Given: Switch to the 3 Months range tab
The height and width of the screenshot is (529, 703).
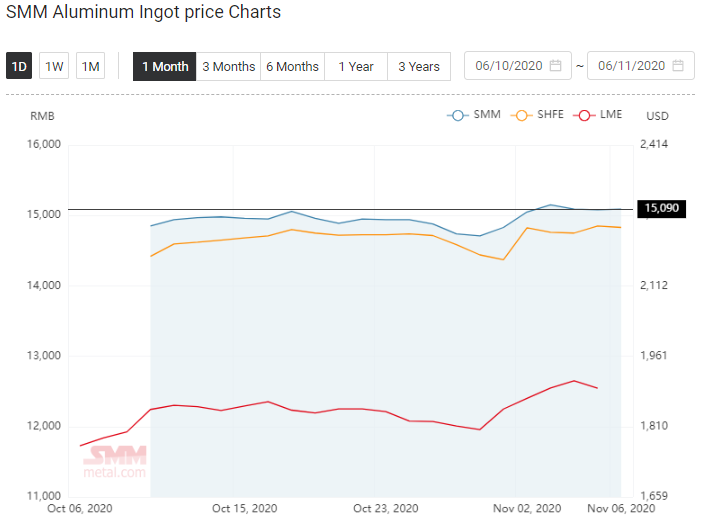Looking at the screenshot, I should tap(229, 66).
